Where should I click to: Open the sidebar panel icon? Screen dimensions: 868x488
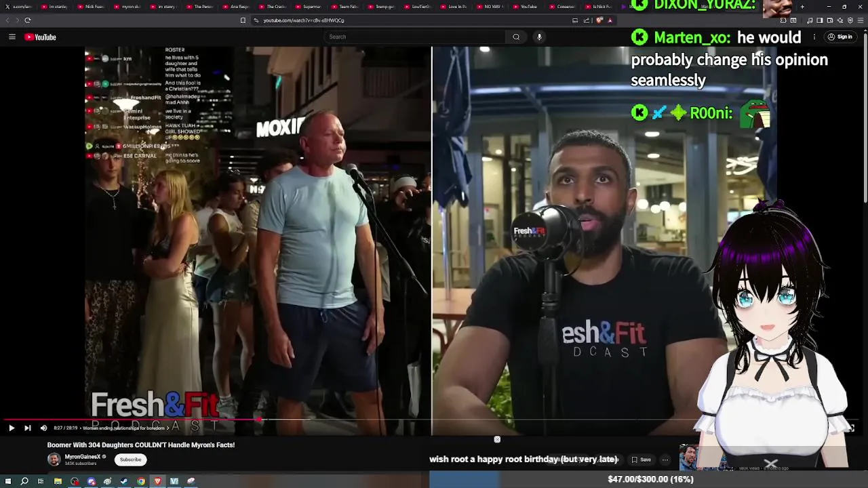[x=820, y=20]
